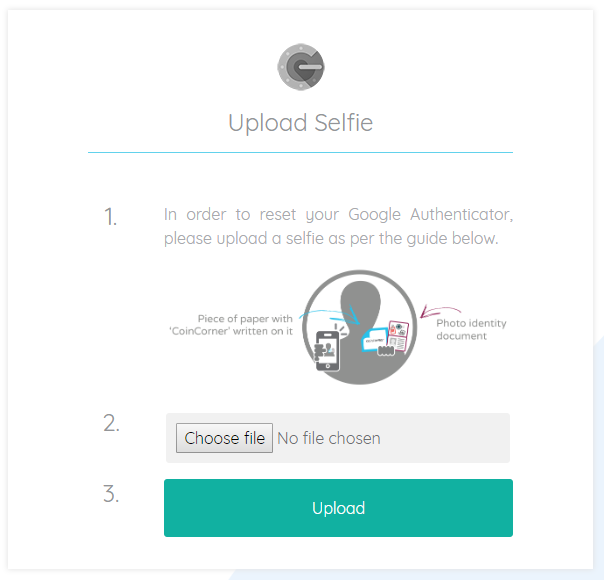This screenshot has height=580, width=604.
Task: Click the photo identity document card icon
Action: (398, 335)
